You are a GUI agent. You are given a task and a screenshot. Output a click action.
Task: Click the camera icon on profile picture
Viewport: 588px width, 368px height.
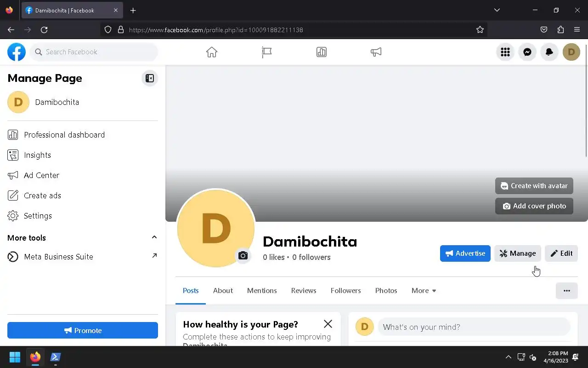(243, 256)
